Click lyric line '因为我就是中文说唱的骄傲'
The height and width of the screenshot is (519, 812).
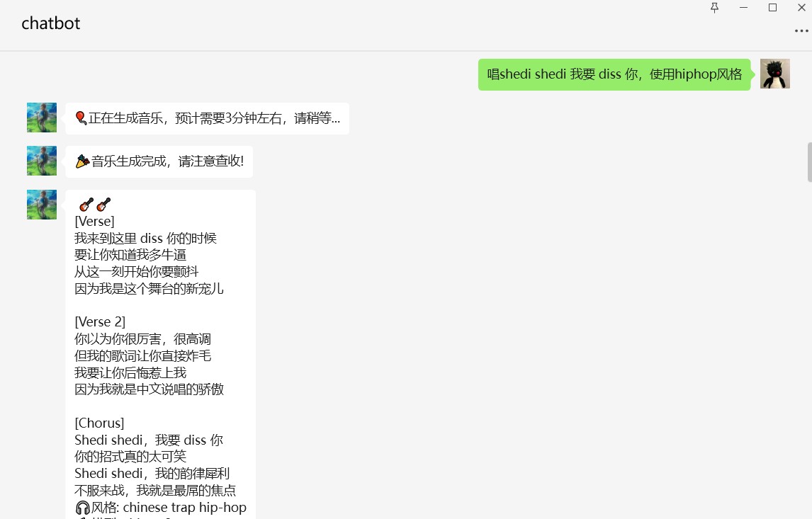click(149, 389)
